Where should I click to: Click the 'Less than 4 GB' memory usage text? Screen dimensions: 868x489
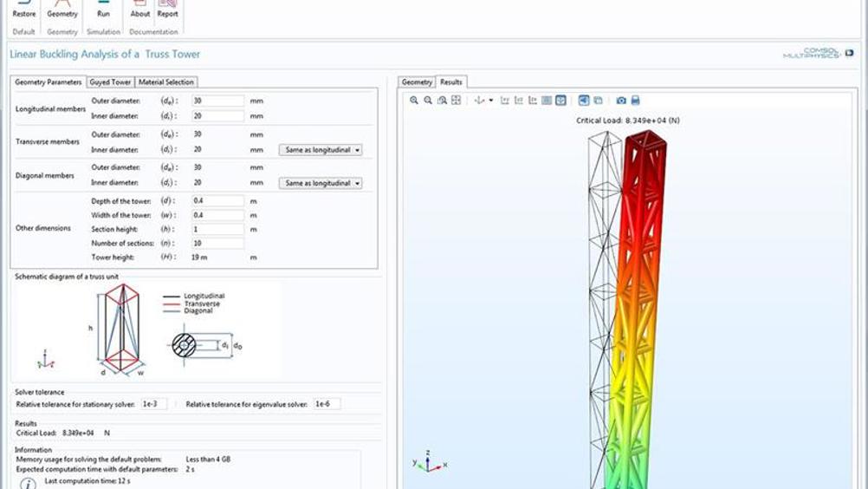(208, 460)
